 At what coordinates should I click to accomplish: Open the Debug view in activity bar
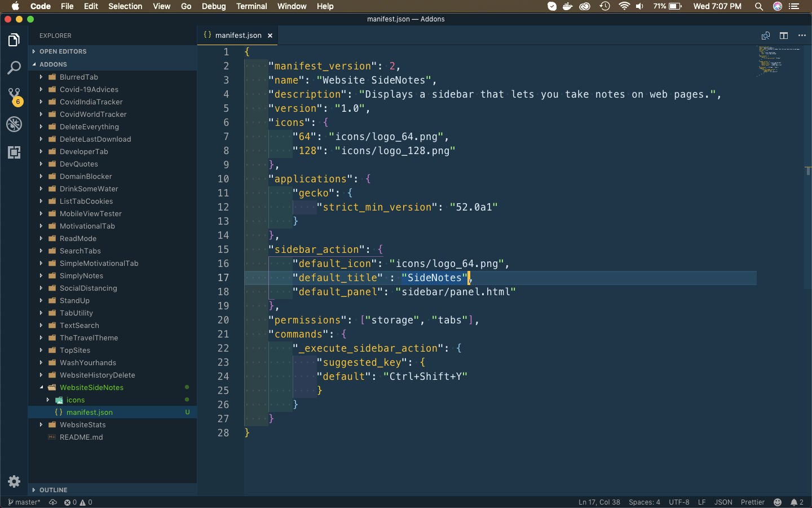[x=14, y=124]
